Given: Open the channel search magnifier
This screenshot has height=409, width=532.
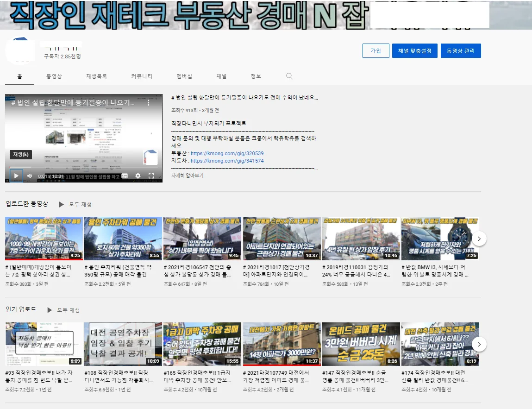Looking at the screenshot, I should click(x=289, y=76).
